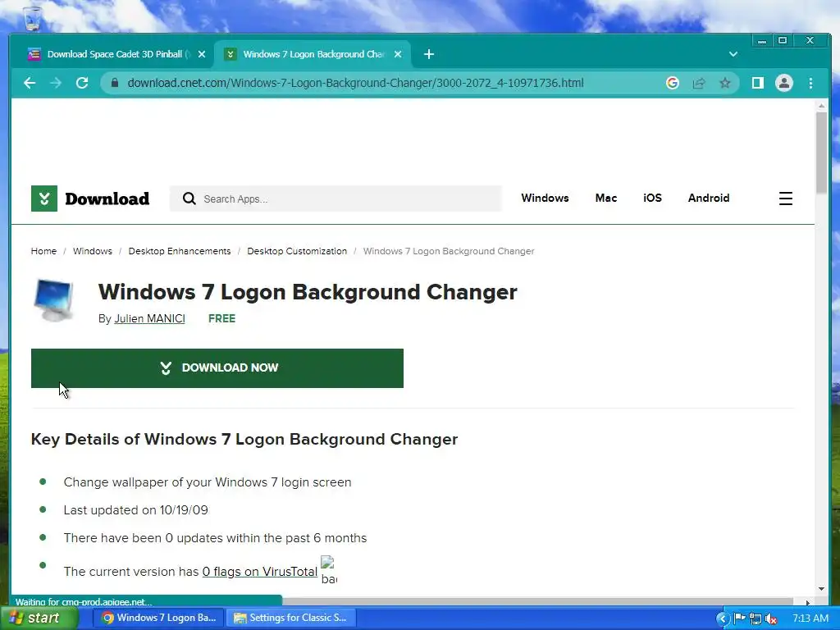This screenshot has width=840, height=630.
Task: Click the Key Details heading
Action: 244,440
